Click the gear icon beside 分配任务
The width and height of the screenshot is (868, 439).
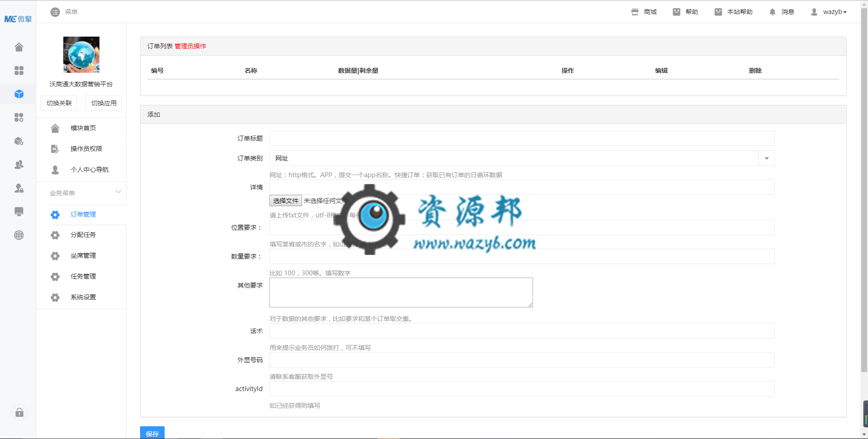coord(55,235)
